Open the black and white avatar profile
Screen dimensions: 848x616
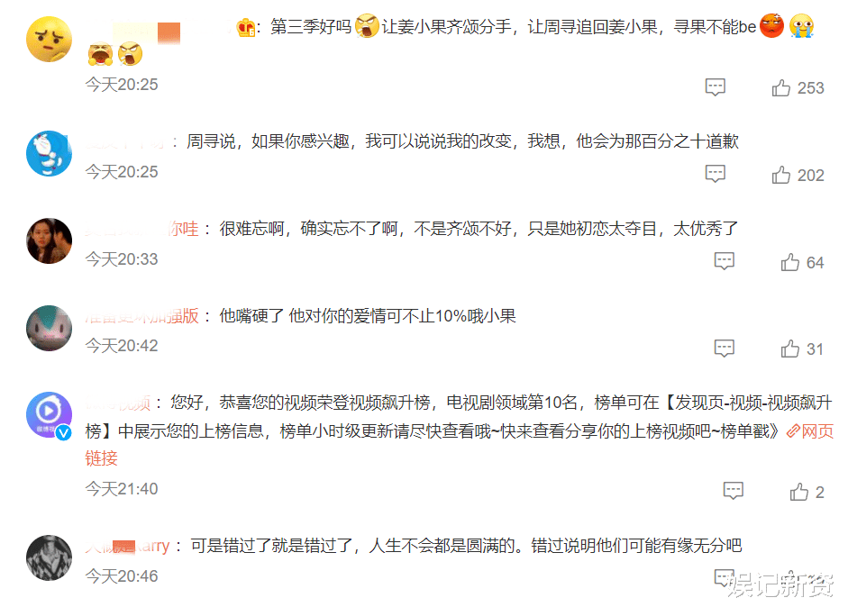pyautogui.click(x=50, y=557)
